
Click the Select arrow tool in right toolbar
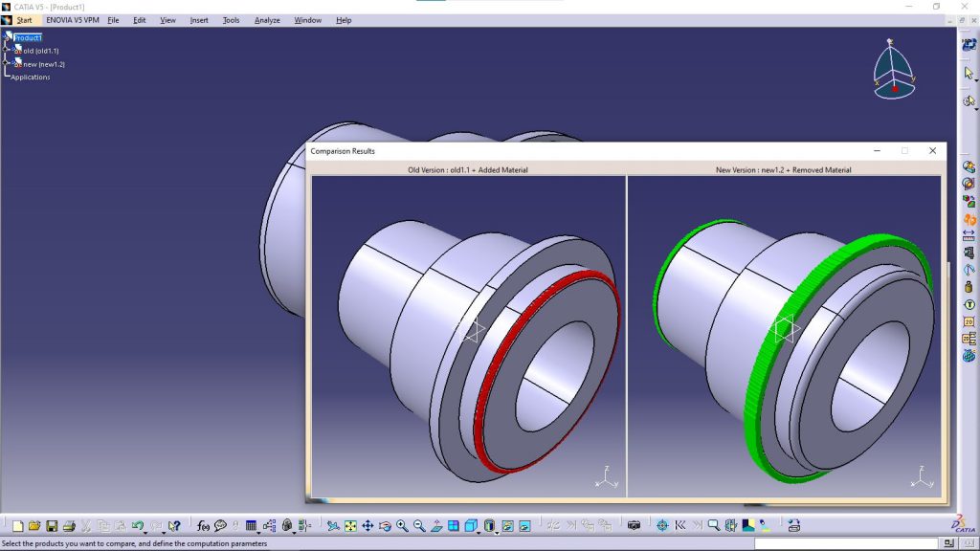[969, 73]
